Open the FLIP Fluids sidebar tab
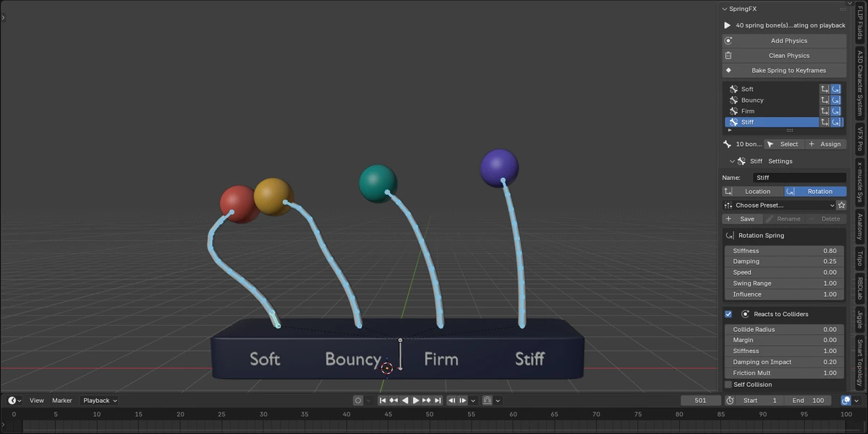Viewport: 868px width, 434px height. tap(860, 22)
